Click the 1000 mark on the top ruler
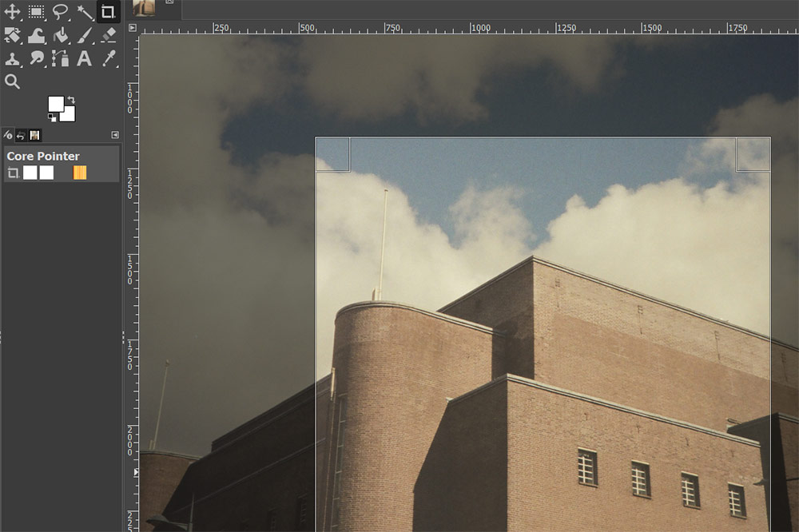799x532 pixels. pyautogui.click(x=480, y=27)
